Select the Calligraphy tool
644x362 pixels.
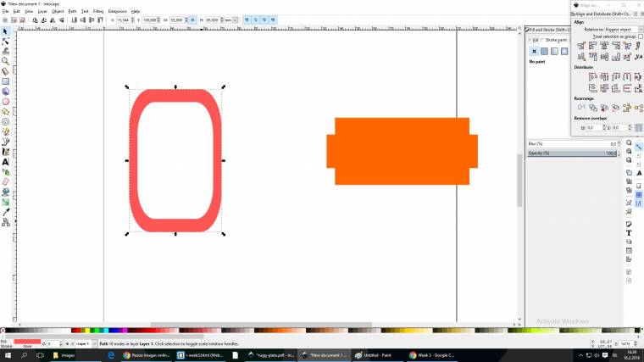pyautogui.click(x=5, y=152)
